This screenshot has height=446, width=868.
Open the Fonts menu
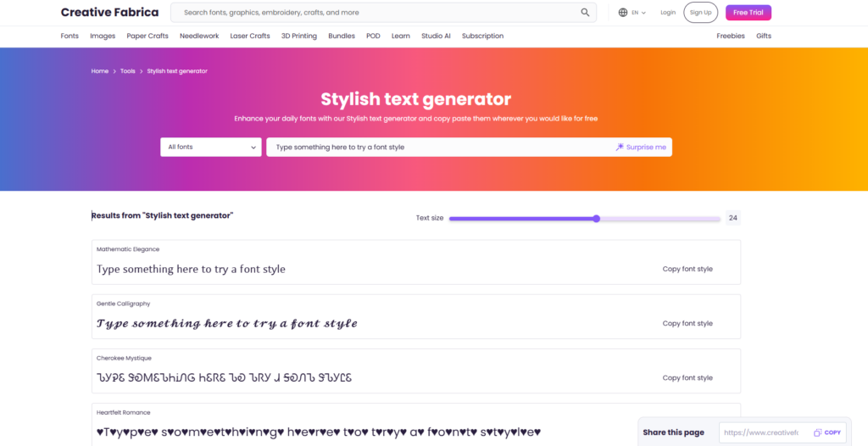point(70,36)
